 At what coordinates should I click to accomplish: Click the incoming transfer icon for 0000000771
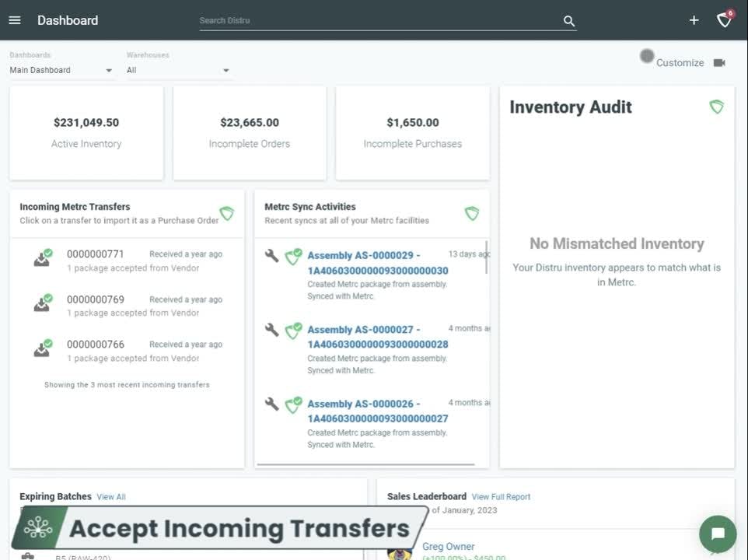(x=41, y=258)
